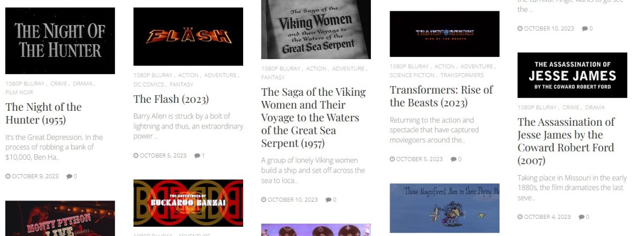Select the Science Fiction category under Transformers
The image size is (644, 236).
coord(412,75)
